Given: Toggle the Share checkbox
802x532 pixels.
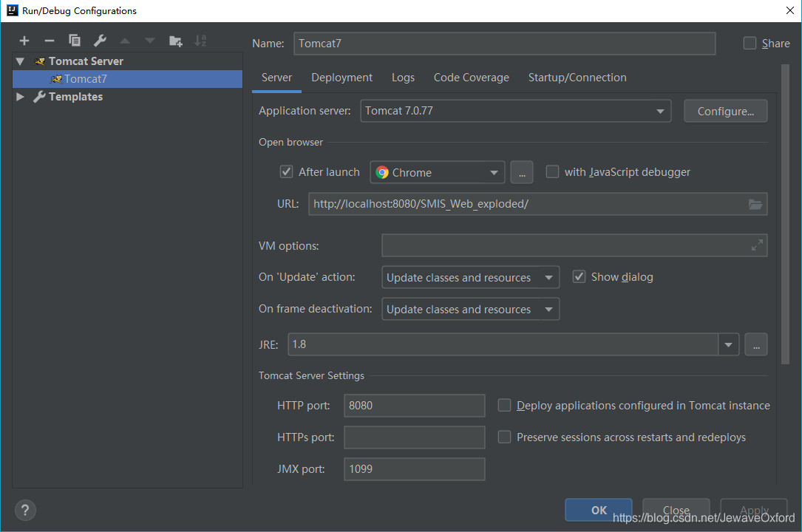Looking at the screenshot, I should click(750, 44).
